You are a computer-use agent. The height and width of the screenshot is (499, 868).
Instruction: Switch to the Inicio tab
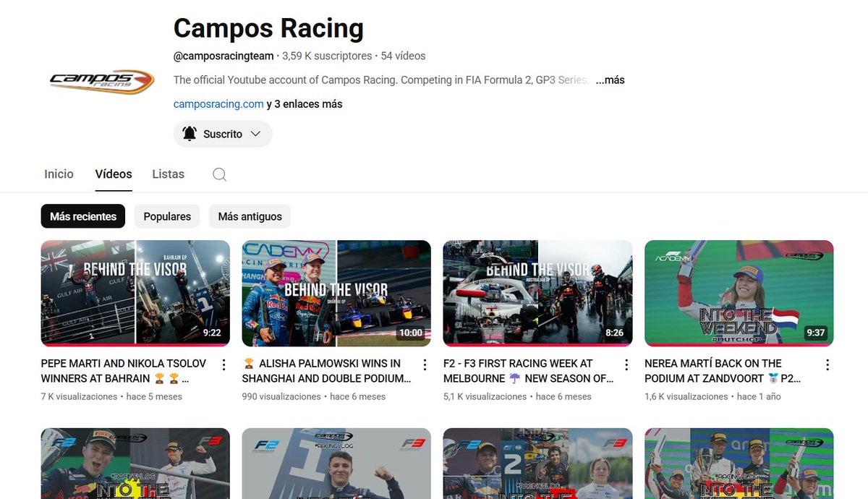pos(59,174)
